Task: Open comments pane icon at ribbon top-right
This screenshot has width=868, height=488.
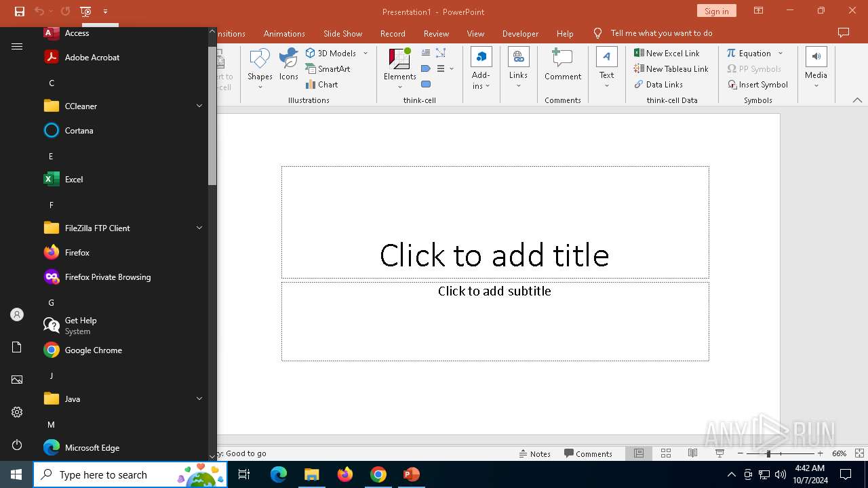Action: pyautogui.click(x=844, y=33)
